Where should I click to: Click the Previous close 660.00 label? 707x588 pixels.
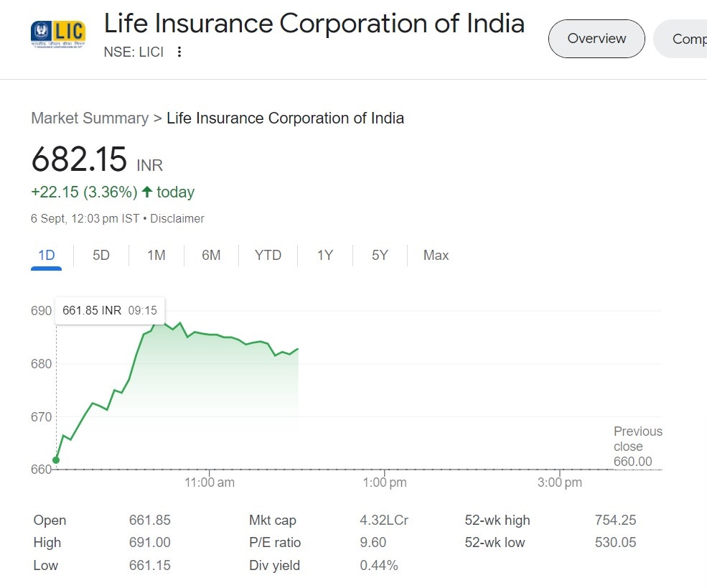coord(637,446)
